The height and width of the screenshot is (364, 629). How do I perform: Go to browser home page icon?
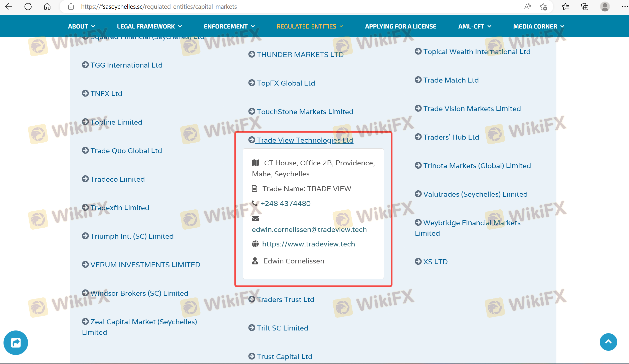pyautogui.click(x=47, y=7)
